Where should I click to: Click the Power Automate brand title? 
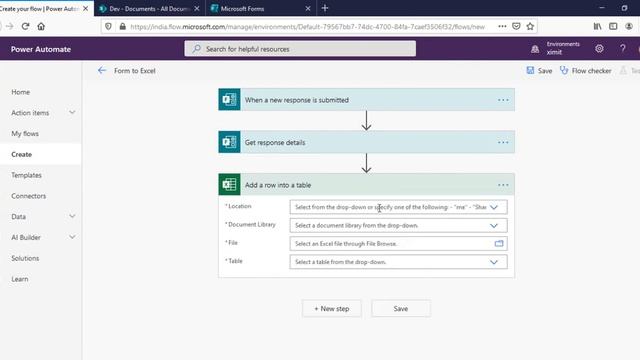(x=41, y=49)
